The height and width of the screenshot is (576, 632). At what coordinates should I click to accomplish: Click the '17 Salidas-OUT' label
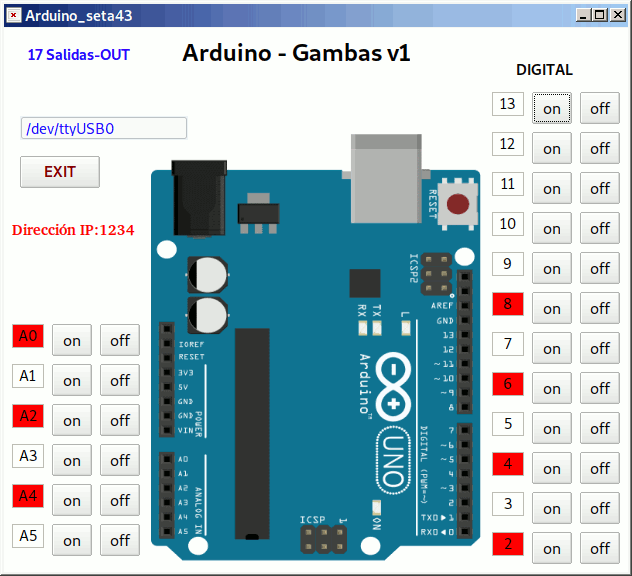pyautogui.click(x=79, y=55)
